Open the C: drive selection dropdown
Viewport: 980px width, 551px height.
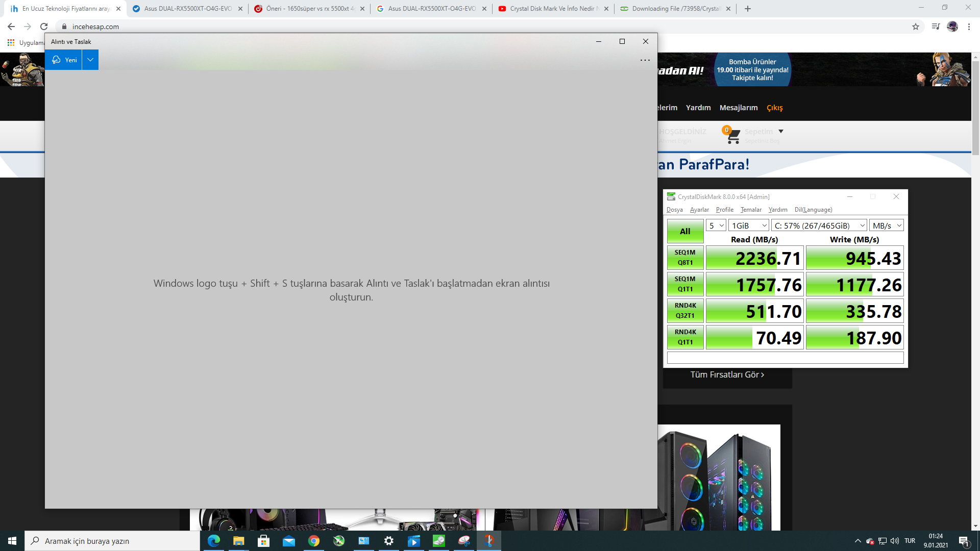coord(819,226)
